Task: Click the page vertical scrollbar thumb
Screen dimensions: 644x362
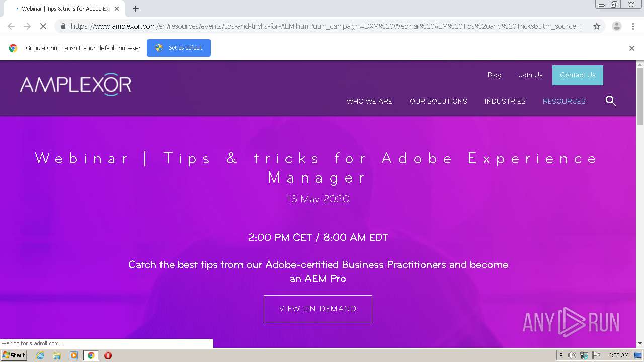Action: 640,96
